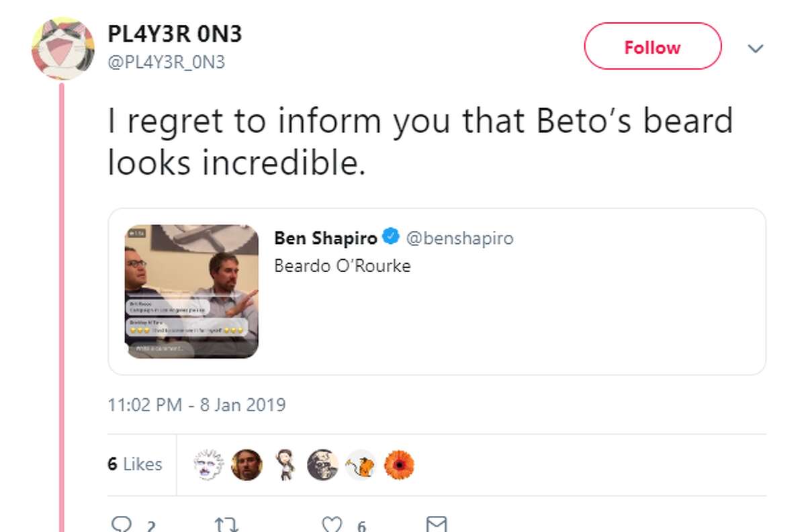
Task: Click Ben Shapiro's blue verified badge
Action: (390, 237)
